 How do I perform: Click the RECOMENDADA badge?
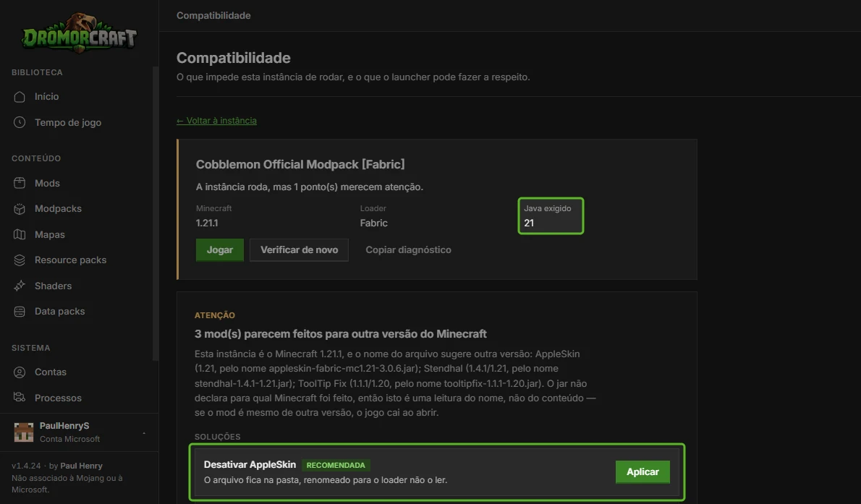point(336,465)
